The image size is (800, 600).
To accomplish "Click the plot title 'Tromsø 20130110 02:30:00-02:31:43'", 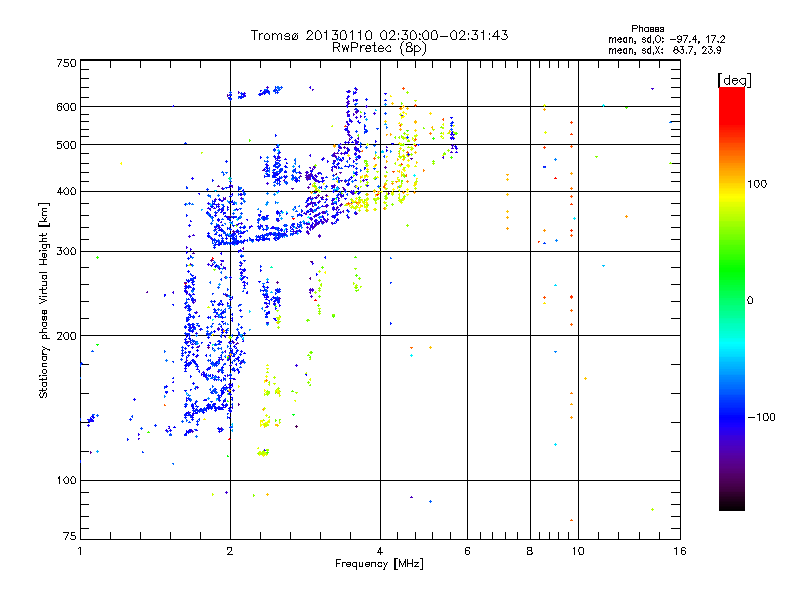I will point(380,35).
